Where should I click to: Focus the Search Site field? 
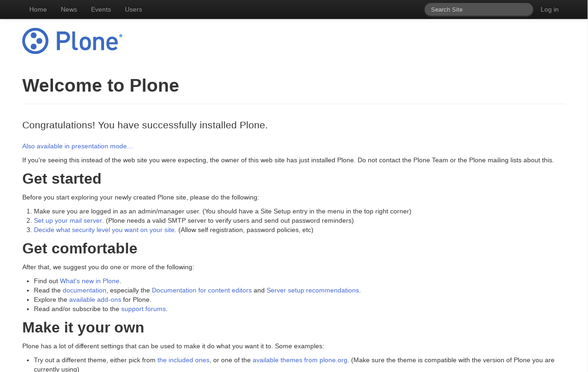(478, 9)
